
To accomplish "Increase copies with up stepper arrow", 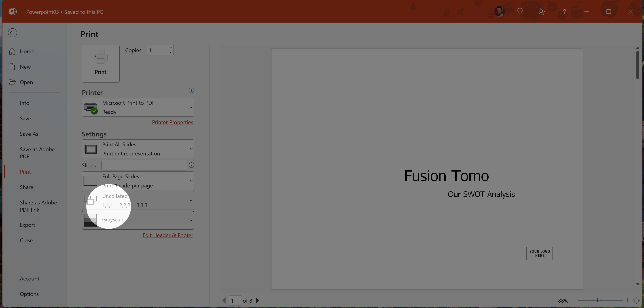I will (170, 47).
